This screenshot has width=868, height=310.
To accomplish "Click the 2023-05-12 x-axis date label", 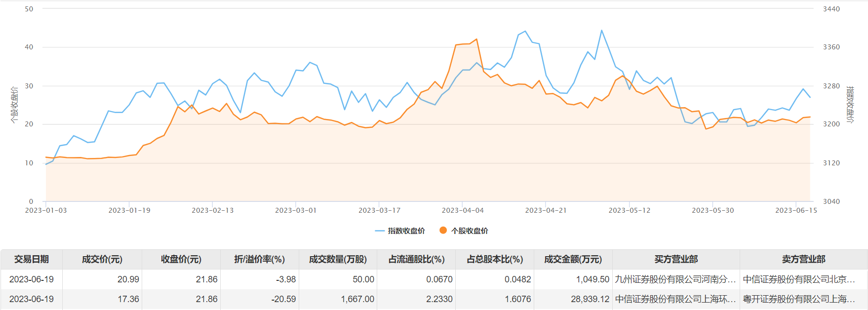I will [x=630, y=210].
